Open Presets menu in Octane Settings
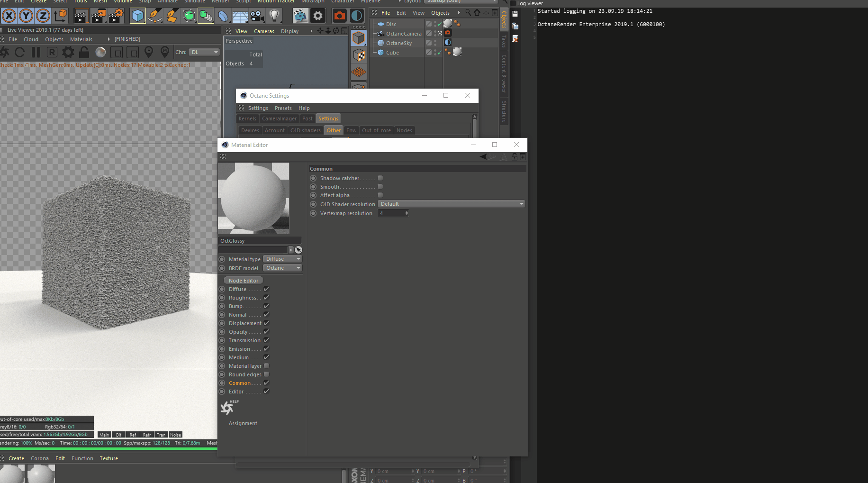Viewport: 868px width, 483px height. pyautogui.click(x=283, y=108)
